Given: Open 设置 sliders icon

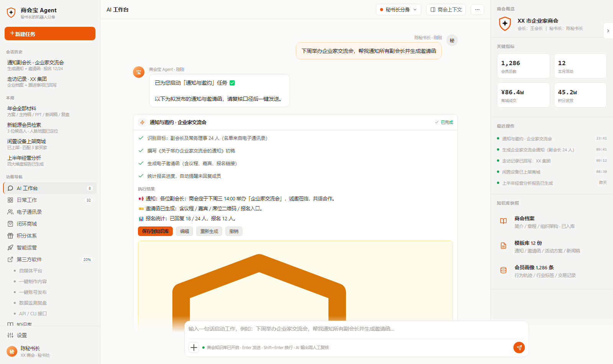Looking at the screenshot, I should (x=10, y=335).
